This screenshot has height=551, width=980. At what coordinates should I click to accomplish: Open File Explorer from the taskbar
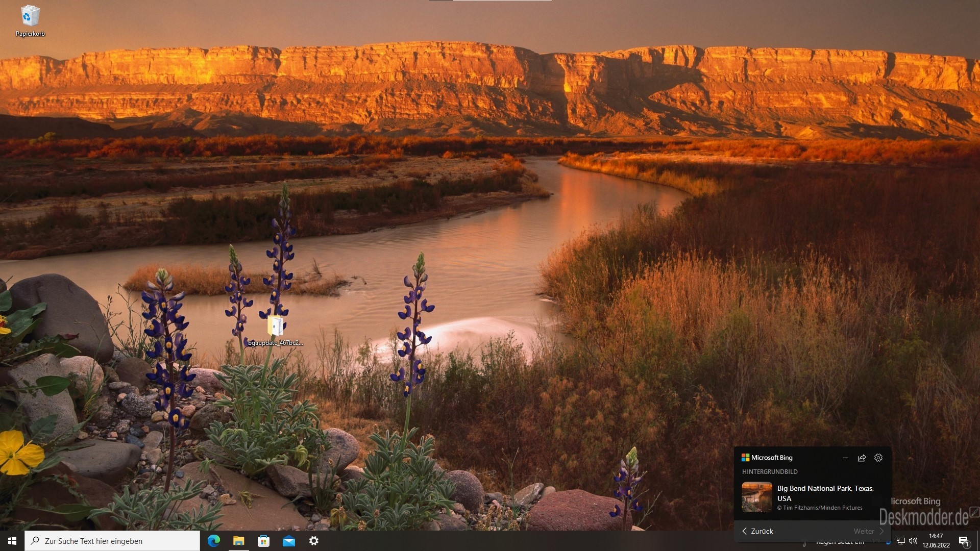point(238,541)
